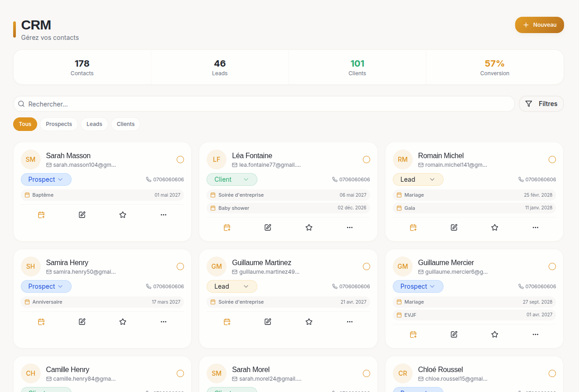579x392 pixels.
Task: Open the Mariage event row for Guillaume Mercier
Action: [474, 302]
